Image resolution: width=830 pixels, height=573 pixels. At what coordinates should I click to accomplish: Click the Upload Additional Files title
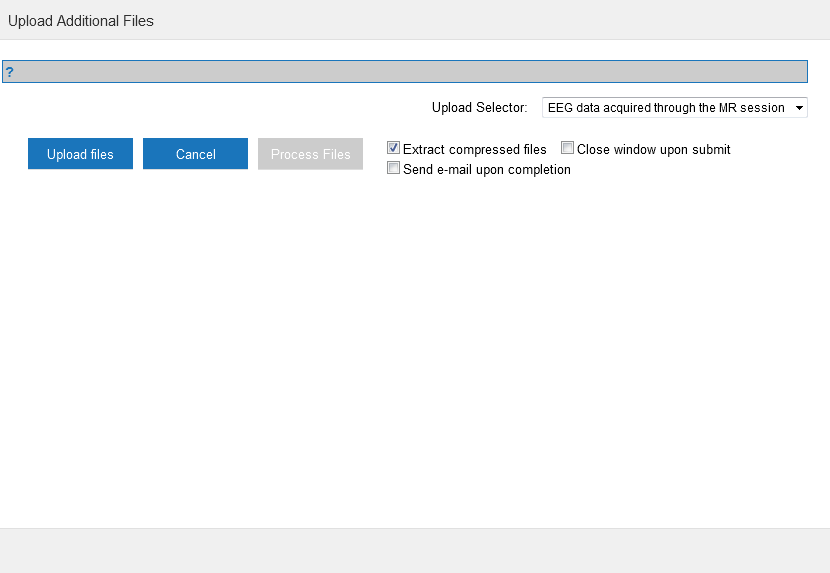coord(81,20)
